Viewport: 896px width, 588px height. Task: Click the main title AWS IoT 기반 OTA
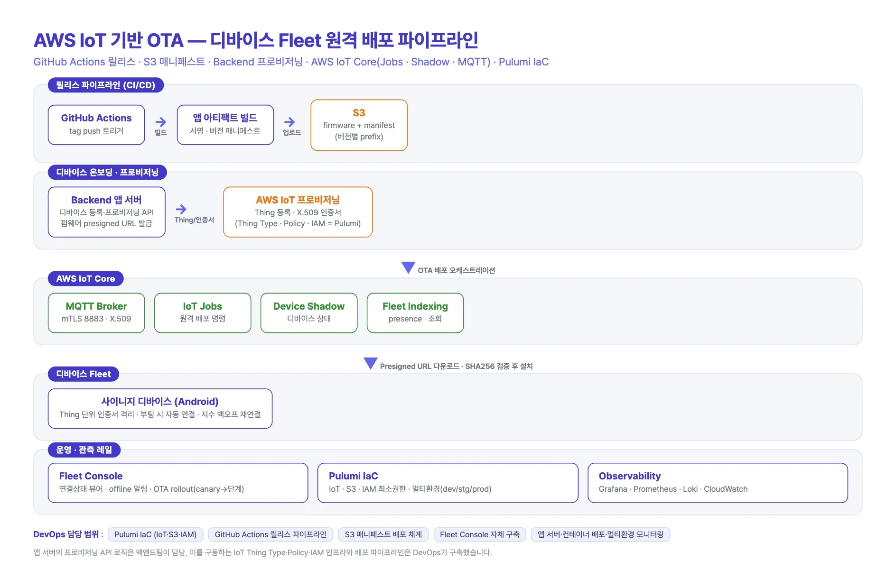[x=256, y=40]
